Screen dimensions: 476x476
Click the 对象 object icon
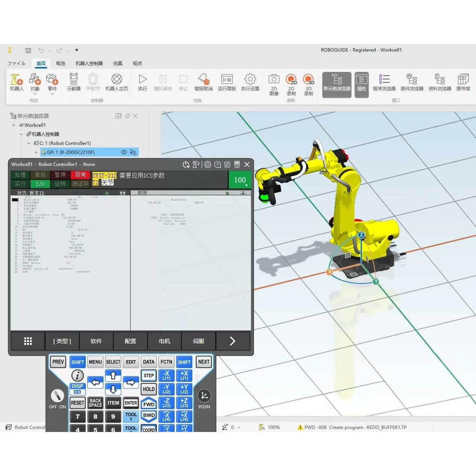tap(35, 83)
